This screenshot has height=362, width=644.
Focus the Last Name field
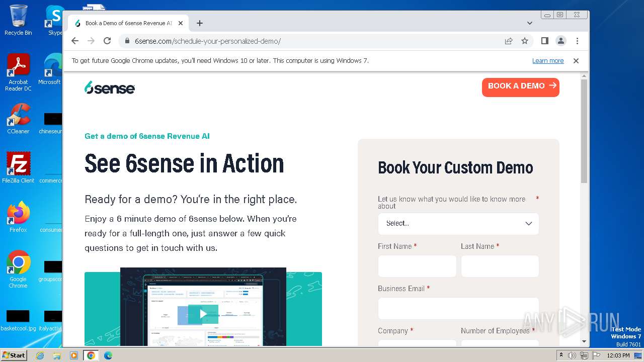[500, 266]
